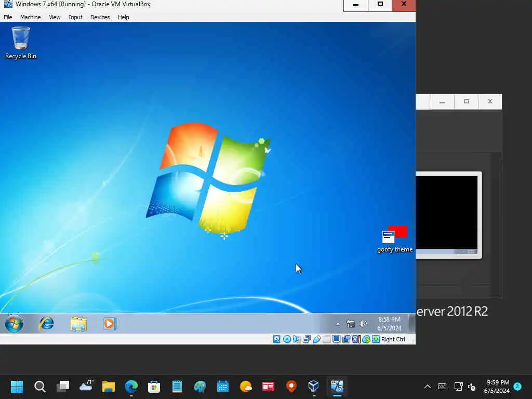Open the host Windows 11 Start menu
Image resolution: width=532 pixels, height=399 pixels.
point(17,387)
